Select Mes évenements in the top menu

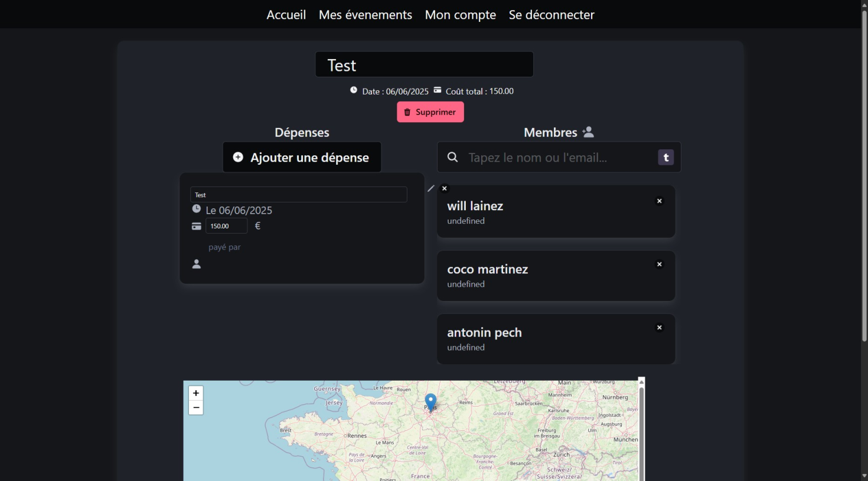click(x=365, y=14)
